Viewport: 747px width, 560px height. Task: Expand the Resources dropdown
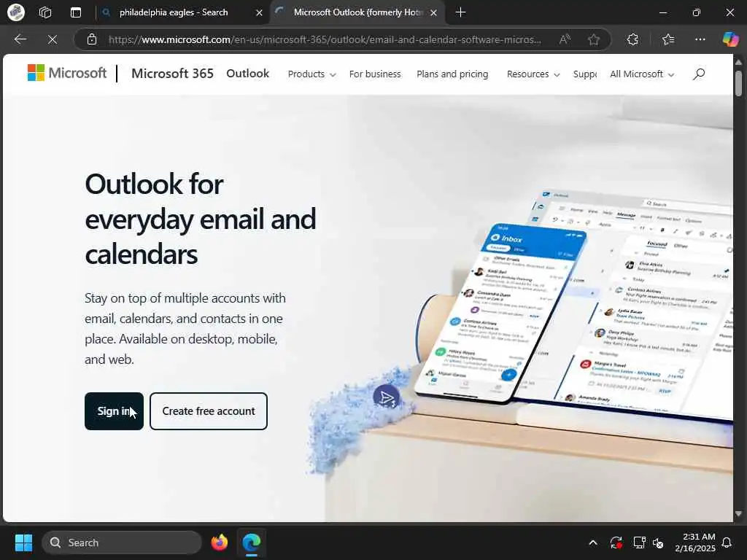[533, 74]
